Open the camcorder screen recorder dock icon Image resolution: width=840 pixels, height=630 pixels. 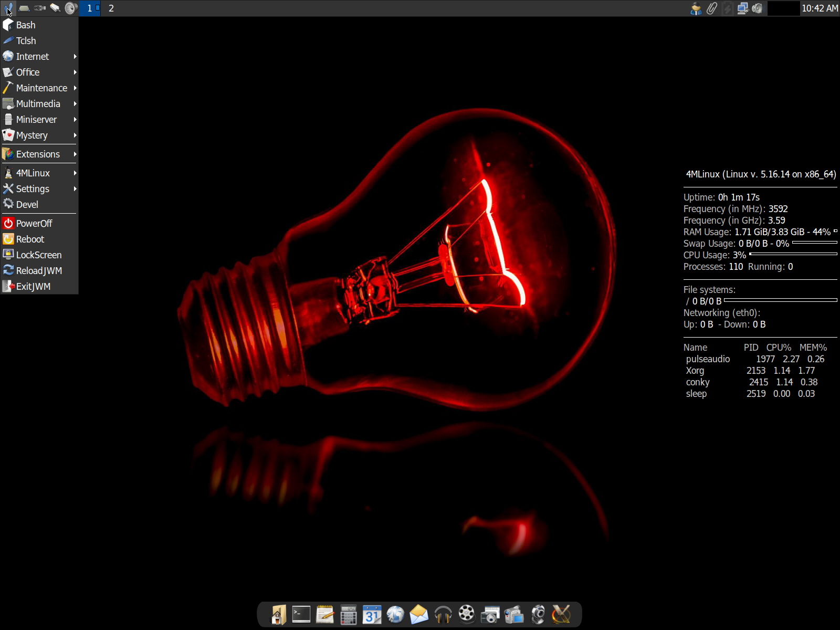514,615
